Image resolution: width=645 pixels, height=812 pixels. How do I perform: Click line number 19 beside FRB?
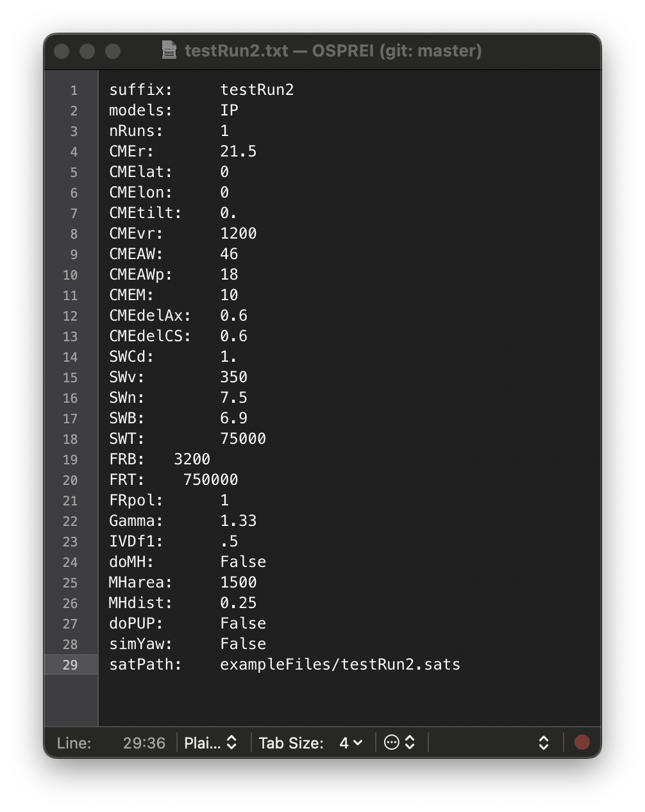click(x=70, y=460)
